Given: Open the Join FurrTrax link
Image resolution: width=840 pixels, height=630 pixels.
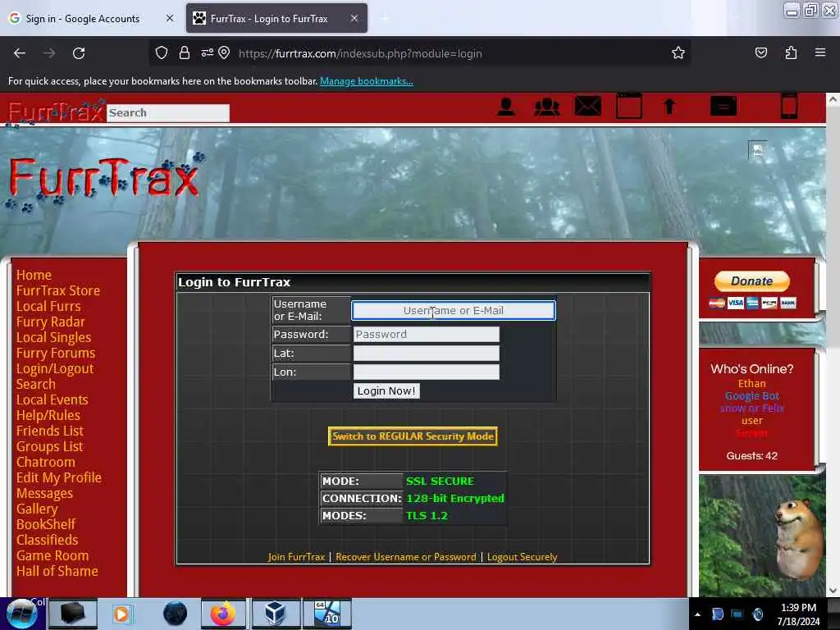Looking at the screenshot, I should click(x=296, y=557).
